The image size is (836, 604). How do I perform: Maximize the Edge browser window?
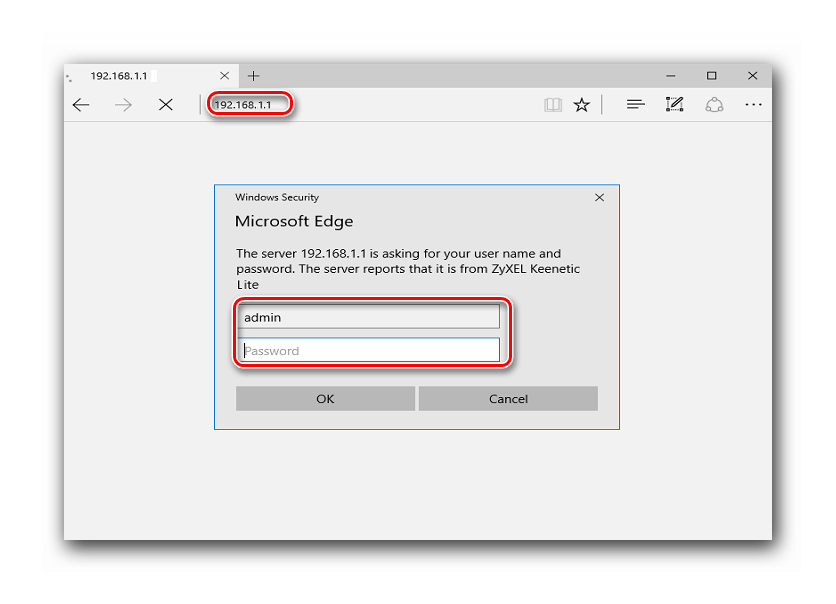pyautogui.click(x=711, y=76)
